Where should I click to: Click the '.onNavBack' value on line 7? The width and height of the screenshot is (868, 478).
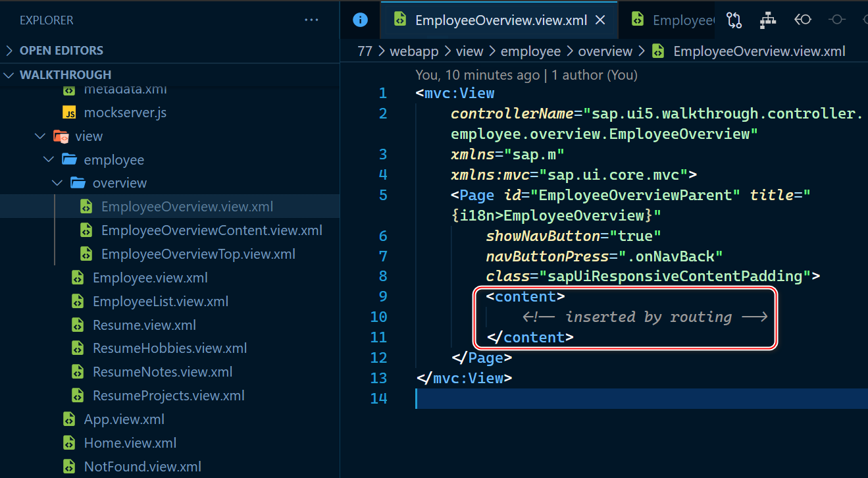671,256
